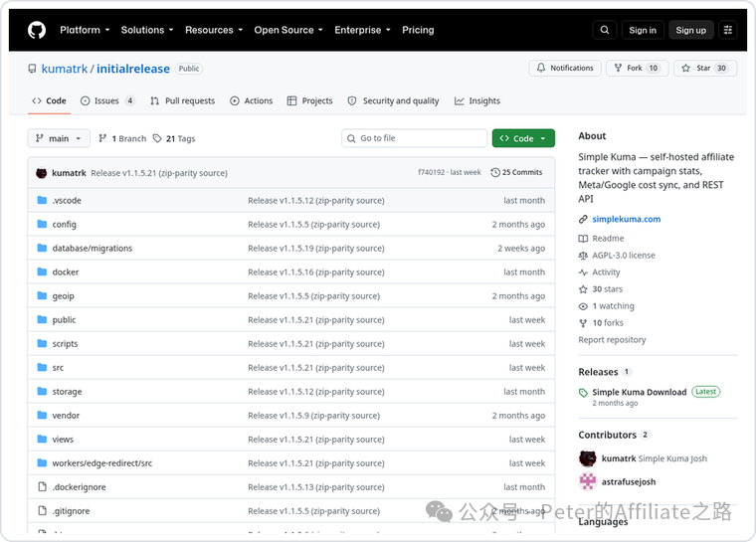View 30 stars stargazers list
This screenshot has height=542, width=756.
pos(601,288)
